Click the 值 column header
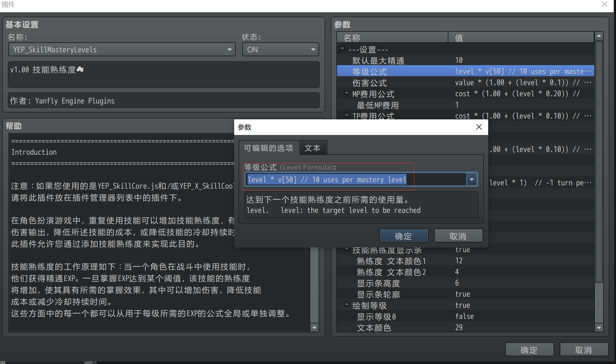 coord(521,37)
